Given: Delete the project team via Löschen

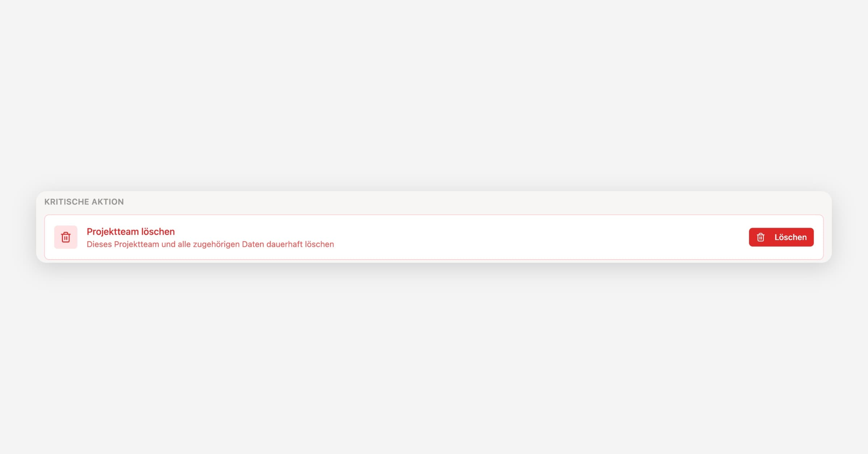Looking at the screenshot, I should click(x=781, y=237).
